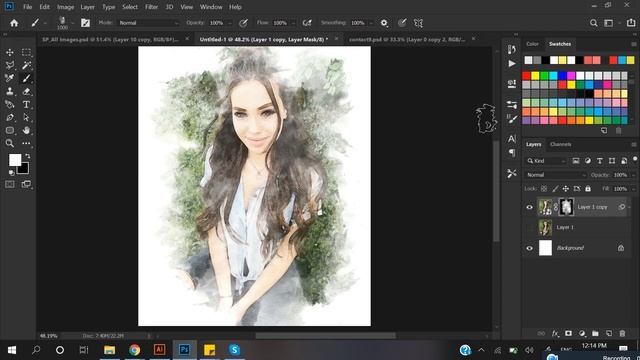The height and width of the screenshot is (360, 640).
Task: Toggle pixel layer filter icon
Action: [x=576, y=161]
